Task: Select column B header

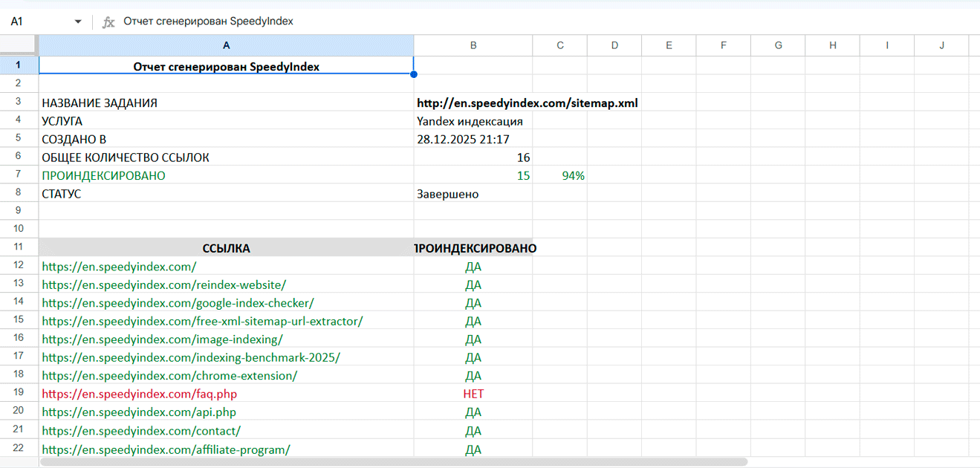Action: (473, 45)
